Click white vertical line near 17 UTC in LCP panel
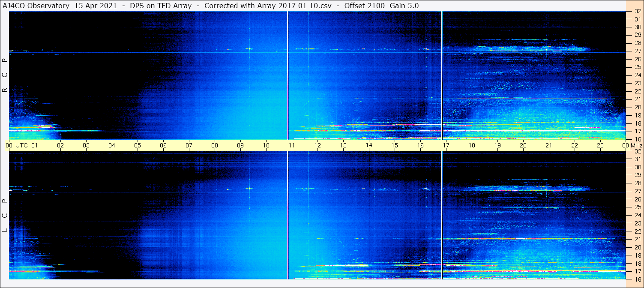This screenshot has height=288, width=644. point(442,214)
